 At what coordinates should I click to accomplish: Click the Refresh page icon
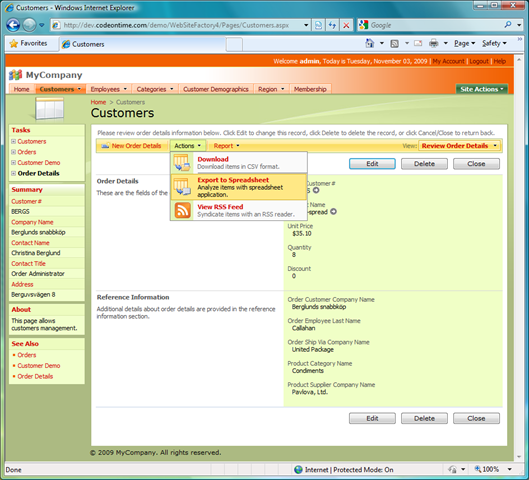coord(332,25)
